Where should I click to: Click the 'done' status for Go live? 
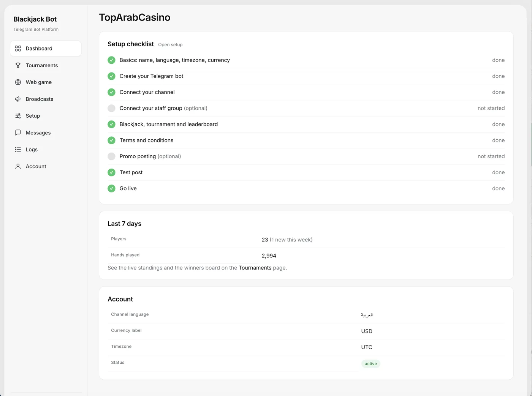click(498, 188)
